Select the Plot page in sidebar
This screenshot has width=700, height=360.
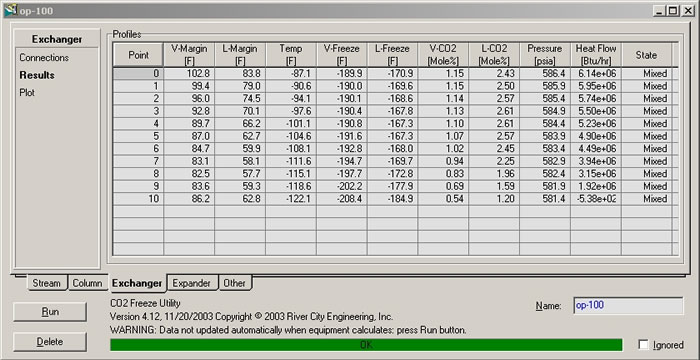click(27, 93)
